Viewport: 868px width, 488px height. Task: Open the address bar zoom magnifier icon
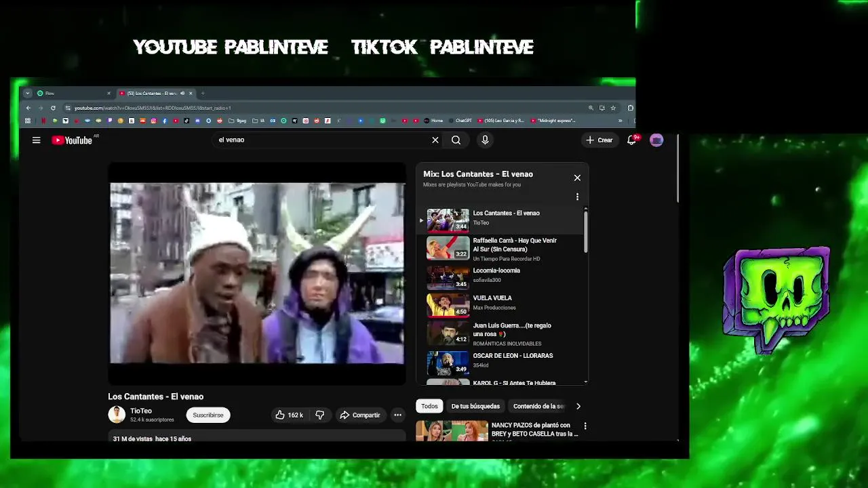[591, 108]
